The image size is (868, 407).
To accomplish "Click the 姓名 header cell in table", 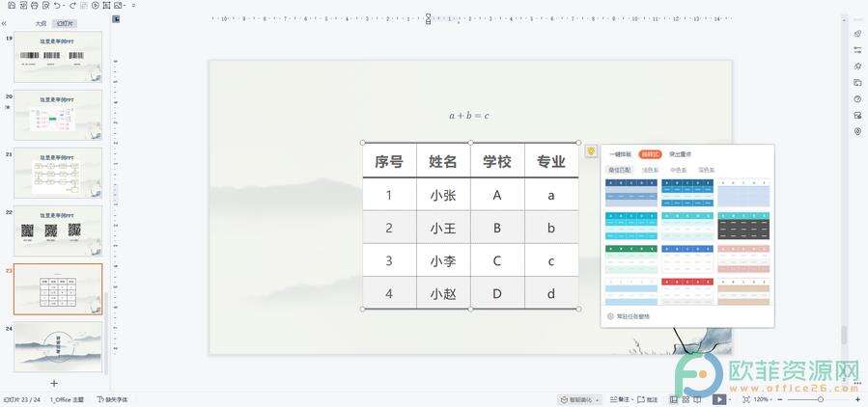I will tap(443, 161).
